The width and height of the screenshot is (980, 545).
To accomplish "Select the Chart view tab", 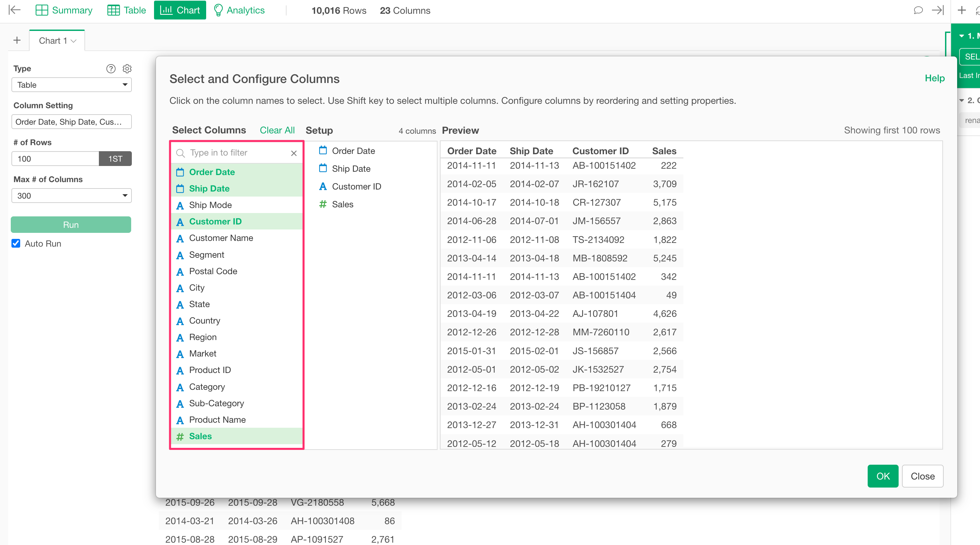I will pyautogui.click(x=180, y=10).
